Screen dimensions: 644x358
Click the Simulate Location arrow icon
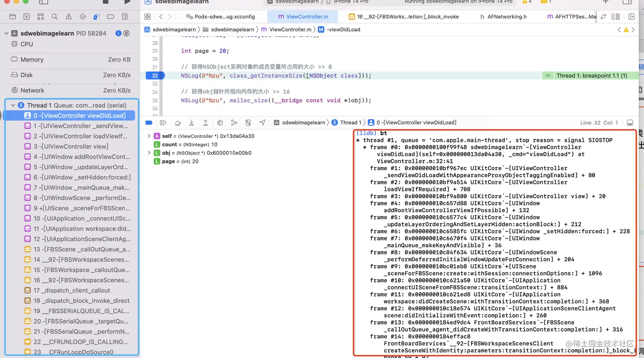(262, 123)
